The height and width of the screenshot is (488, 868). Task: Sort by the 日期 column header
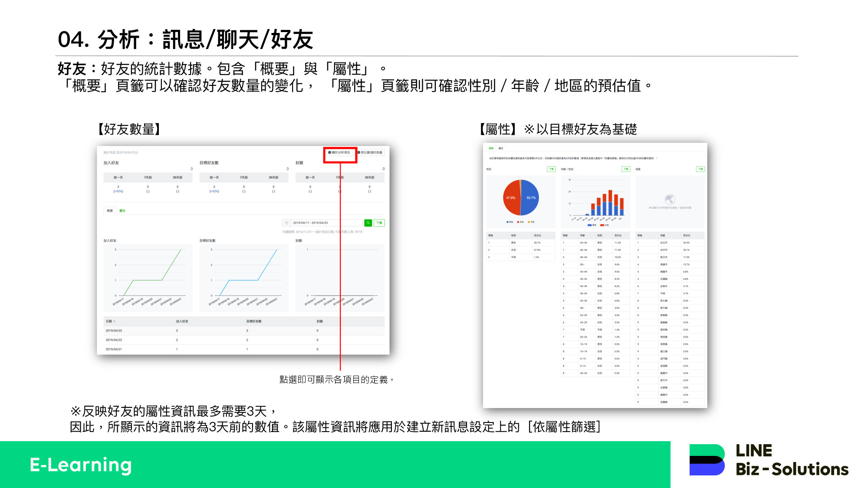pyautogui.click(x=110, y=321)
